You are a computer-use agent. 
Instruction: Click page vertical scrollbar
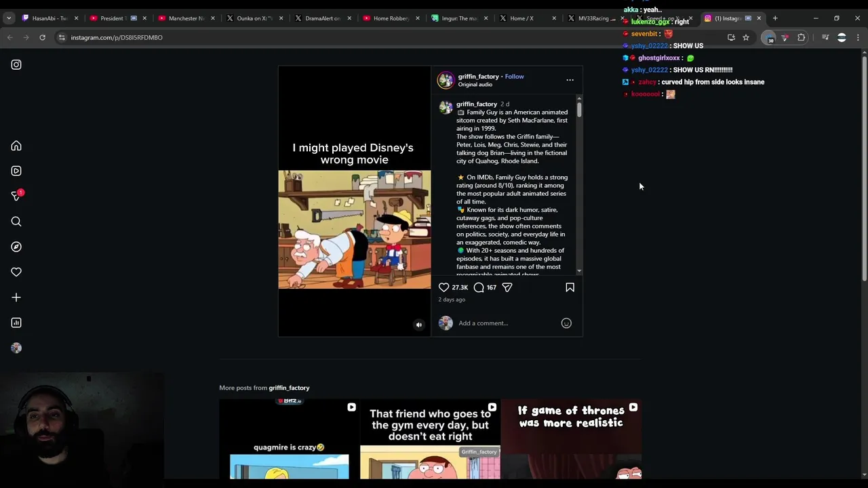tap(864, 169)
